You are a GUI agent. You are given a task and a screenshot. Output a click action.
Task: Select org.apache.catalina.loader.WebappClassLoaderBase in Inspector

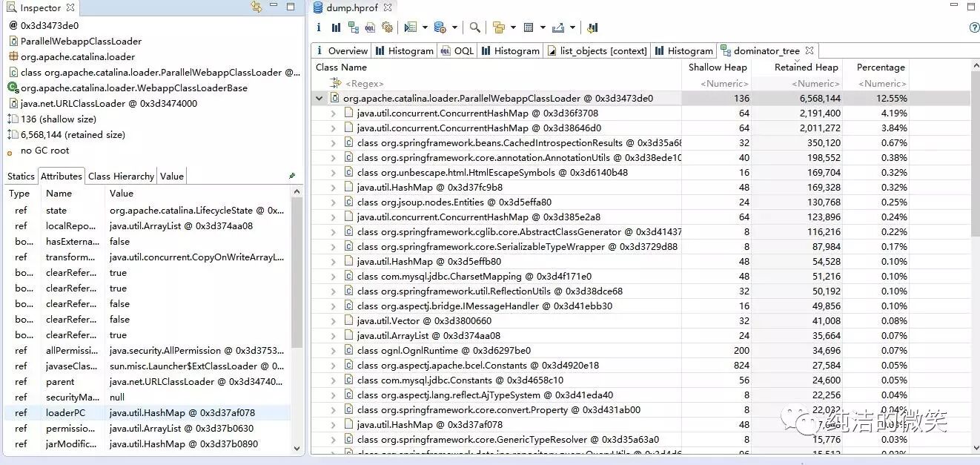pyautogui.click(x=133, y=88)
